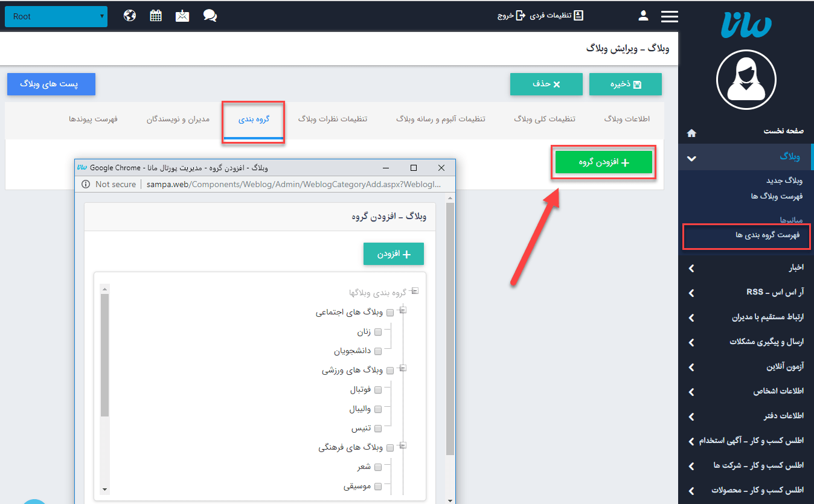
Task: Open فهرست گروه بندی ها sidebar link
Action: tap(767, 235)
